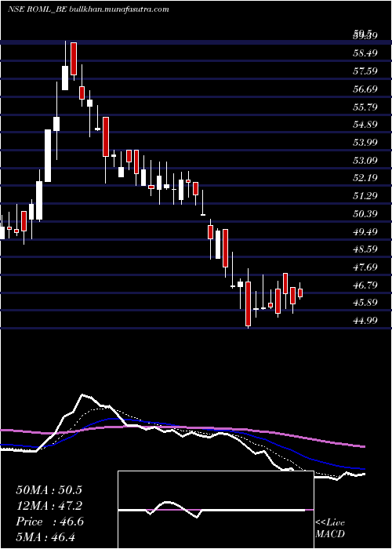Click the 45.89 price axis label
The width and height of the screenshot is (392, 549).
coord(365,303)
